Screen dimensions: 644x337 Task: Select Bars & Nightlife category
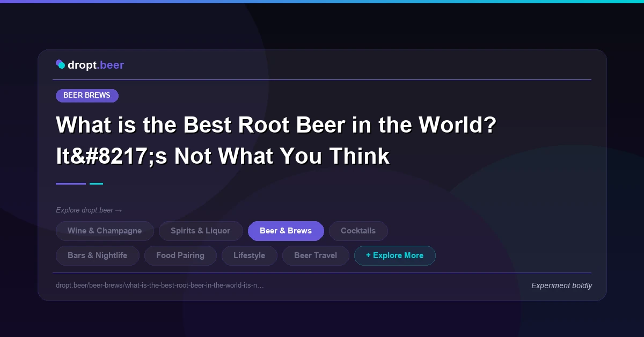(97, 255)
